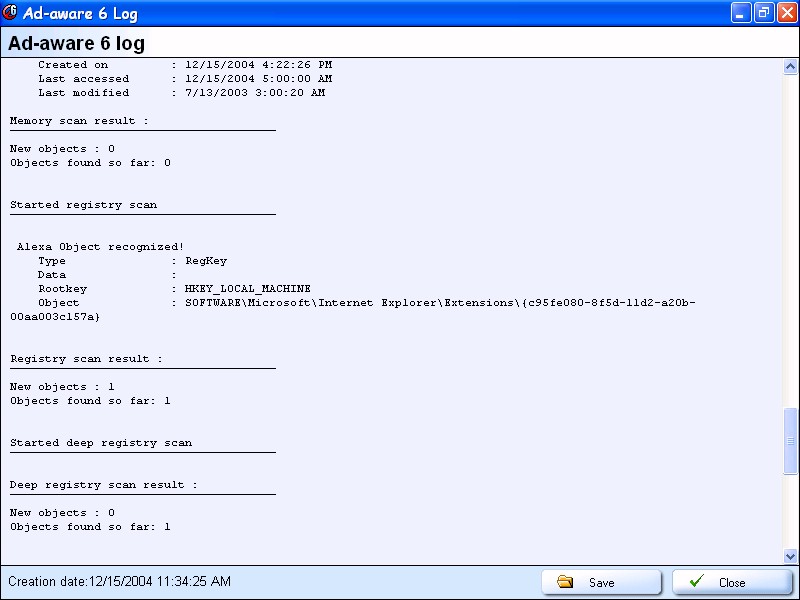Click the 'Started registry scan' line
Image resolution: width=800 pixels, height=600 pixels.
(x=84, y=205)
